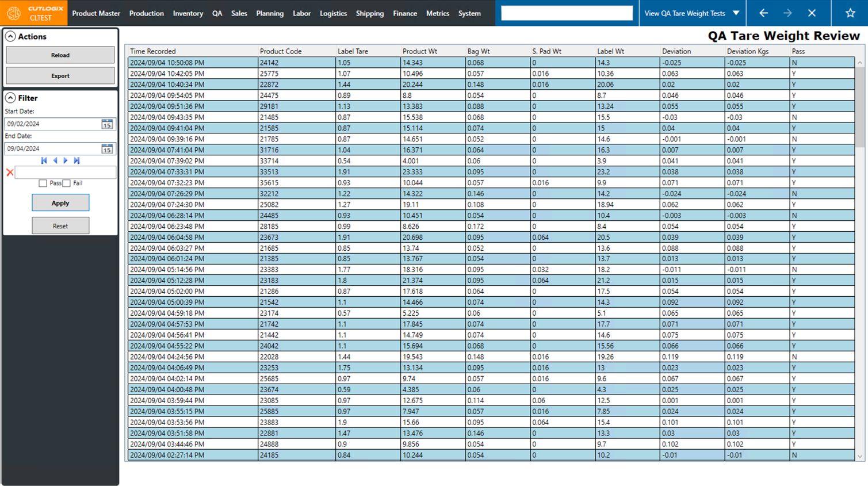Jump to first date range arrow
The width and height of the screenshot is (868, 486).
tap(44, 161)
